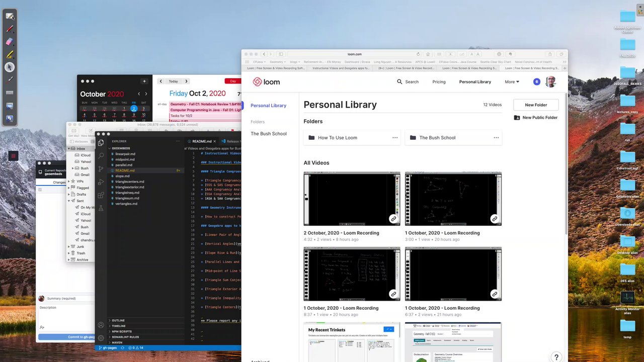Open VS Code Search activity icon
Screen dimensions: 644x362
[101, 156]
